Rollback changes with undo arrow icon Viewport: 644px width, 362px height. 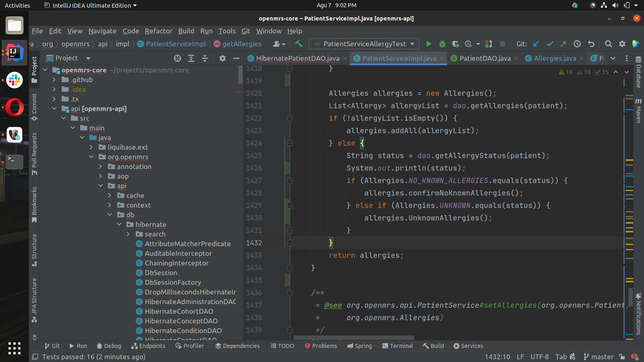tap(591, 44)
